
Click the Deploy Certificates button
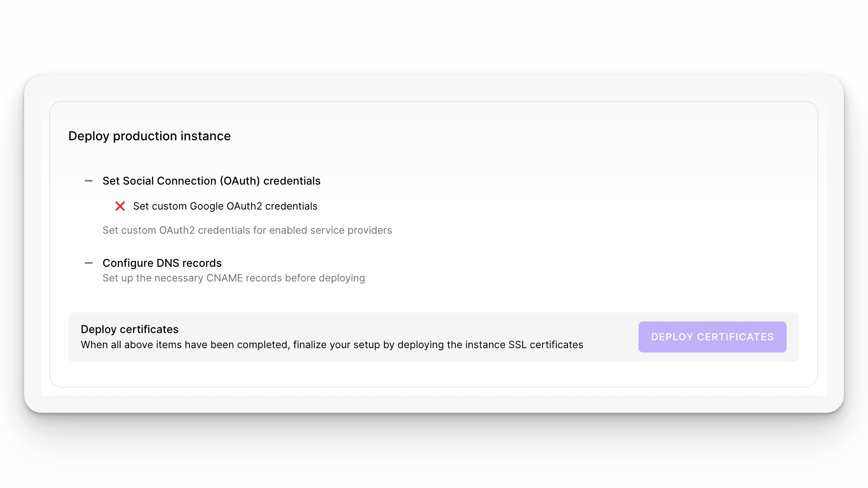tap(712, 337)
